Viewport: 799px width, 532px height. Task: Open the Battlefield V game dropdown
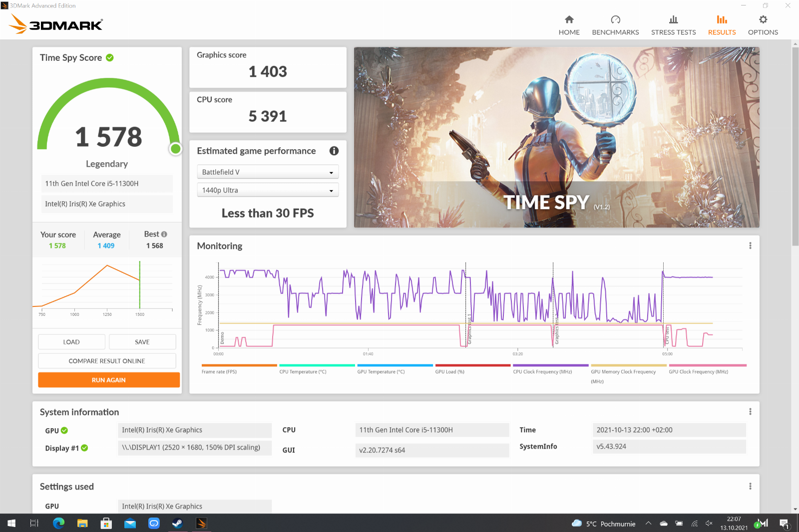coord(268,172)
